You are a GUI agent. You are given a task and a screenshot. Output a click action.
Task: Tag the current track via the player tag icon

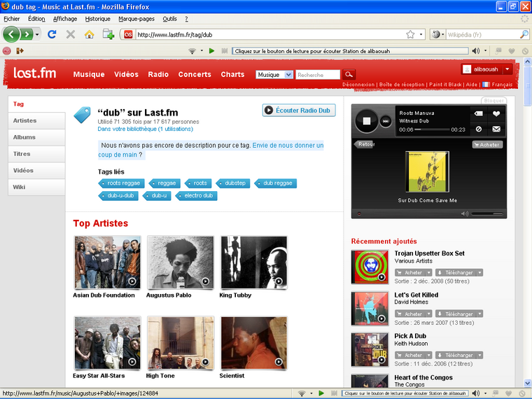coord(479,113)
